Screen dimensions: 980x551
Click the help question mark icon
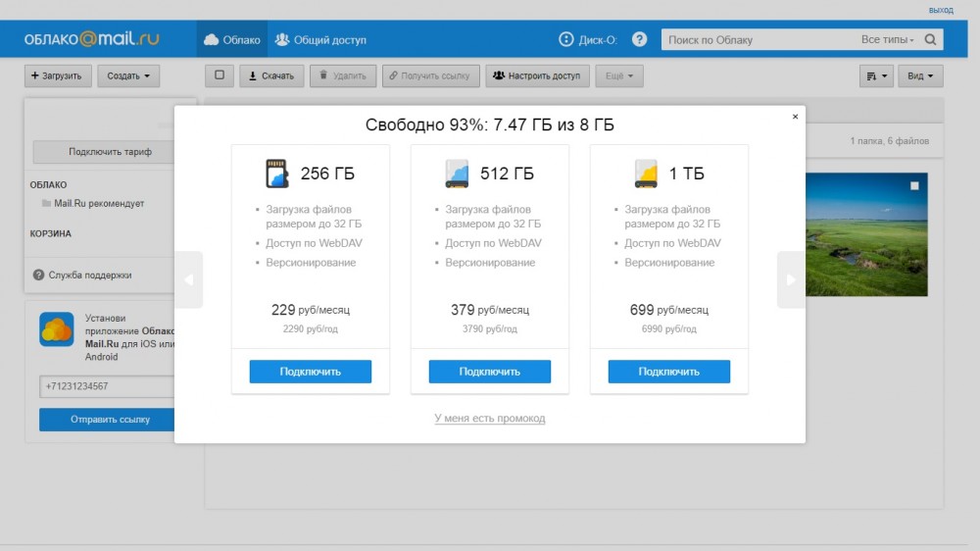click(639, 39)
